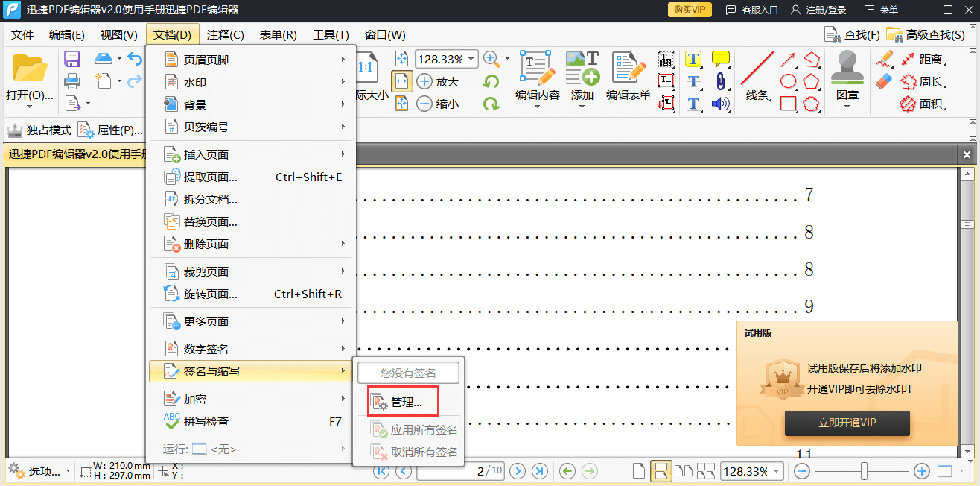The height and width of the screenshot is (486, 980).
Task: Expand the 编辑内容 dropdown
Action: point(538,107)
